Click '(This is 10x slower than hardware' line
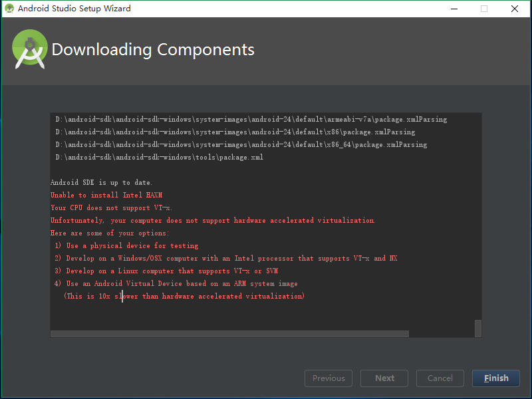Viewport: 532px width, 399px height. point(184,296)
